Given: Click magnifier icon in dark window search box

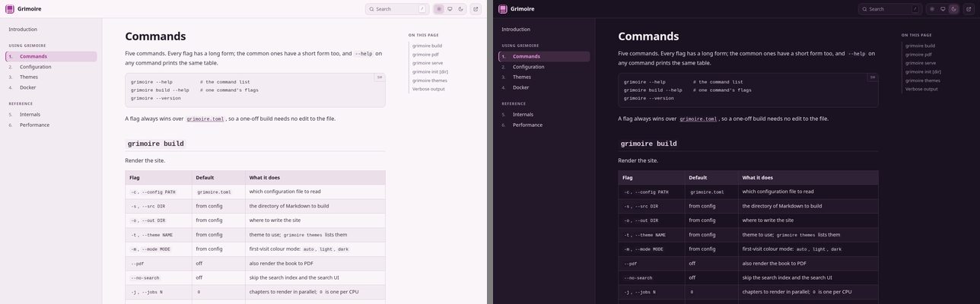Looking at the screenshot, I should (865, 9).
